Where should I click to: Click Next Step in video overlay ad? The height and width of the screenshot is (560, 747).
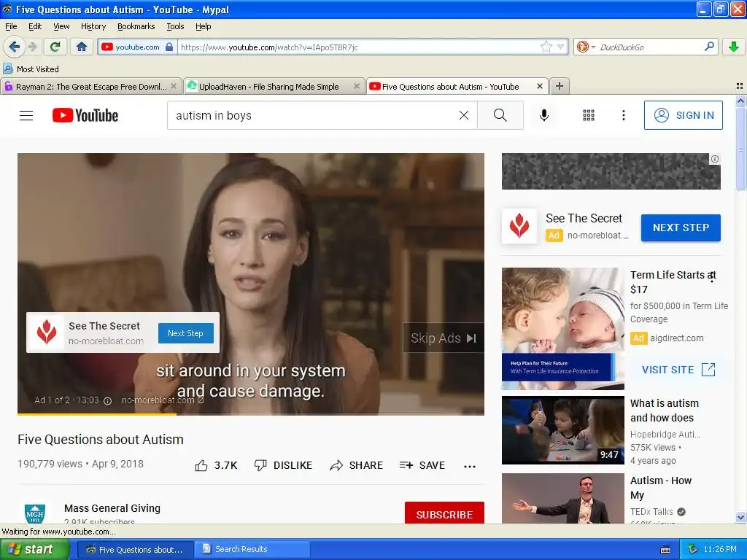pyautogui.click(x=185, y=333)
